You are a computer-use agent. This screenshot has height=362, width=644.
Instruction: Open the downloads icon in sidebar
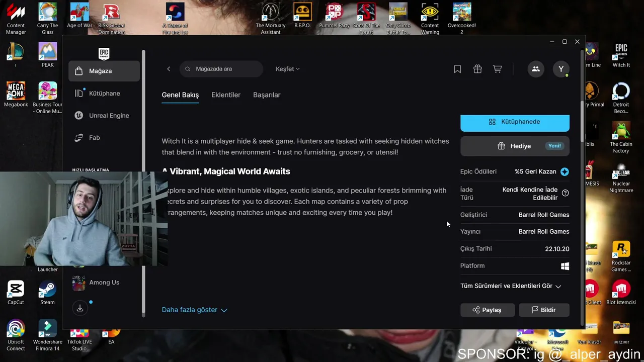(x=80, y=308)
